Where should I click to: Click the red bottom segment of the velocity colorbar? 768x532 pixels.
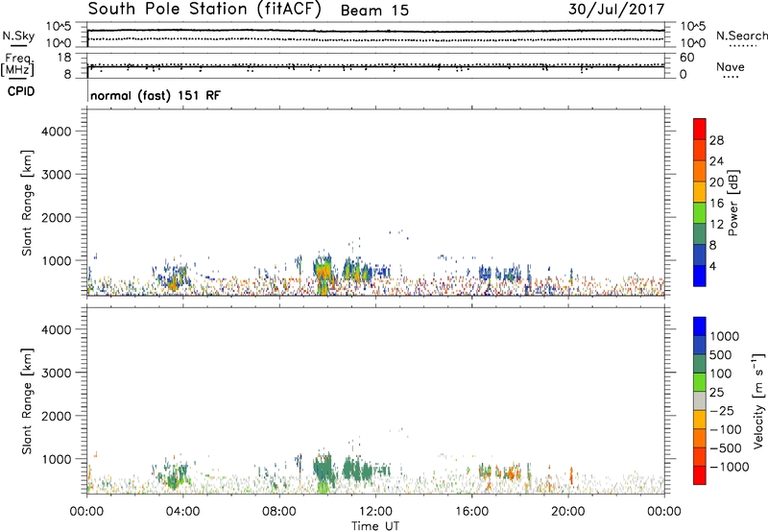click(x=700, y=475)
